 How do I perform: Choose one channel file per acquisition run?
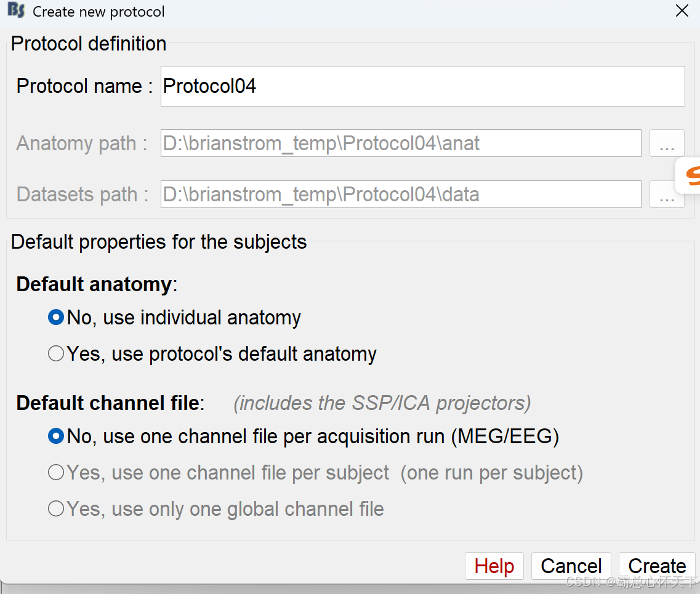(56, 436)
